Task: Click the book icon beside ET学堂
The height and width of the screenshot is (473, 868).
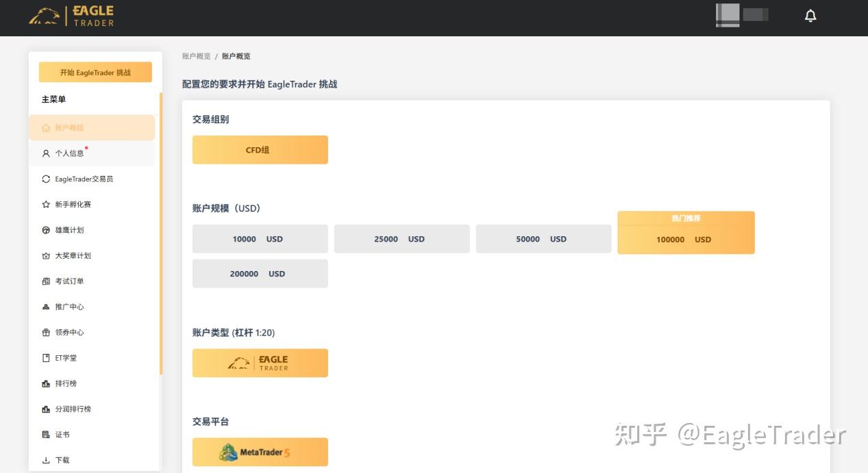Action: (46, 358)
